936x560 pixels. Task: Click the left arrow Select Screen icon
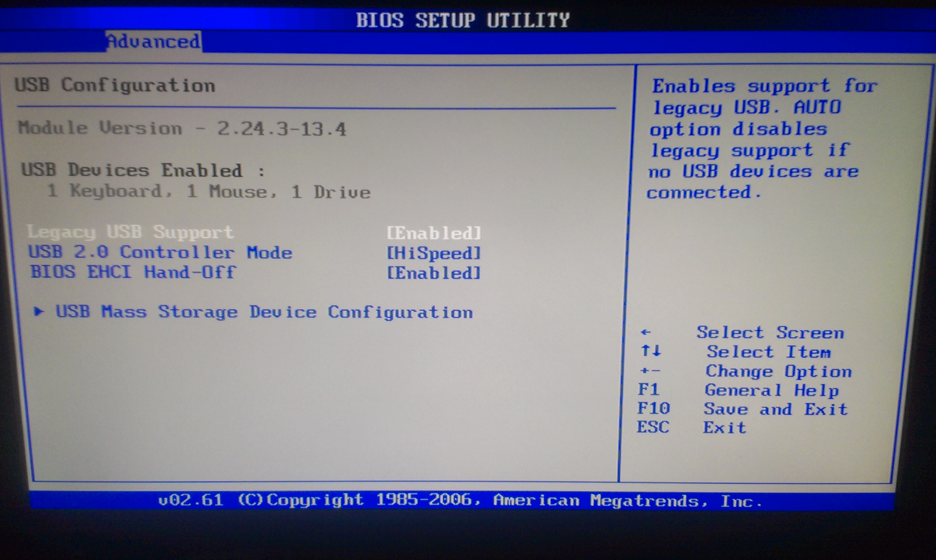coord(646,332)
